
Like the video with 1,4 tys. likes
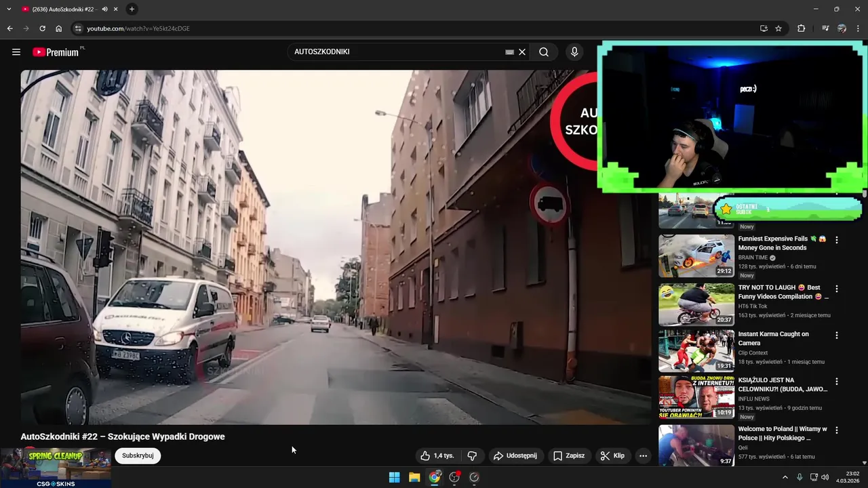click(437, 455)
